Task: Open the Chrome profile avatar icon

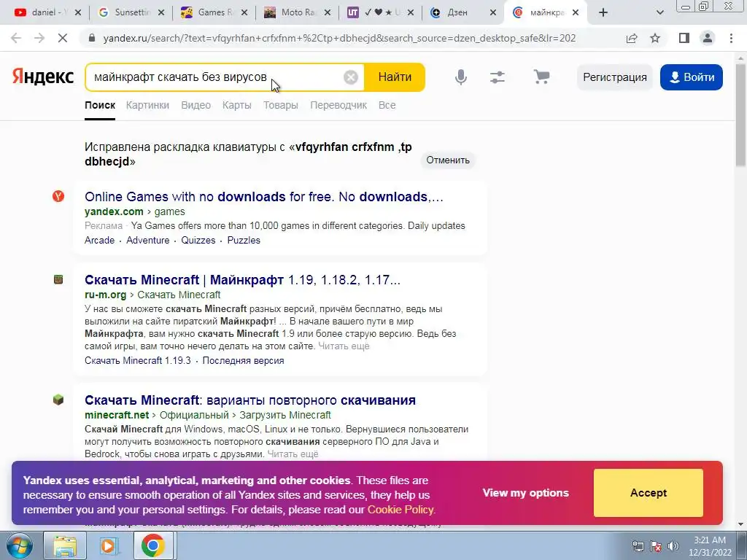Action: click(x=708, y=38)
